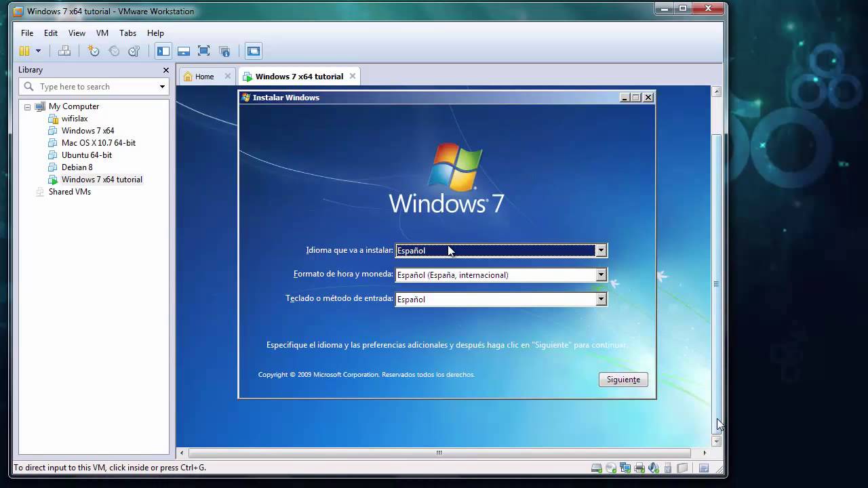Viewport: 868px width, 488px height.
Task: Select Mac OS X 10.7 64-bit VM
Action: pos(98,143)
